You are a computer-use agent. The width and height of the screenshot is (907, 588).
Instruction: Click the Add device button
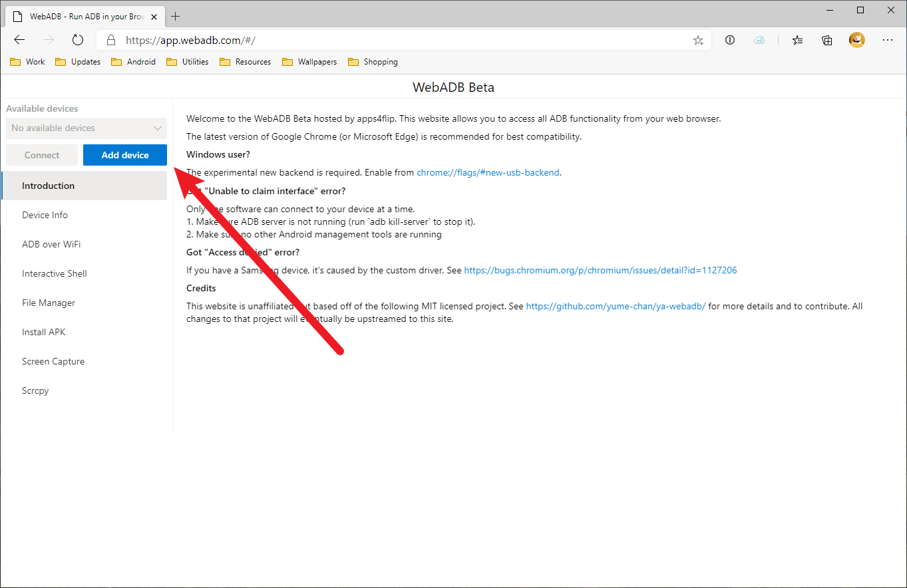(125, 155)
